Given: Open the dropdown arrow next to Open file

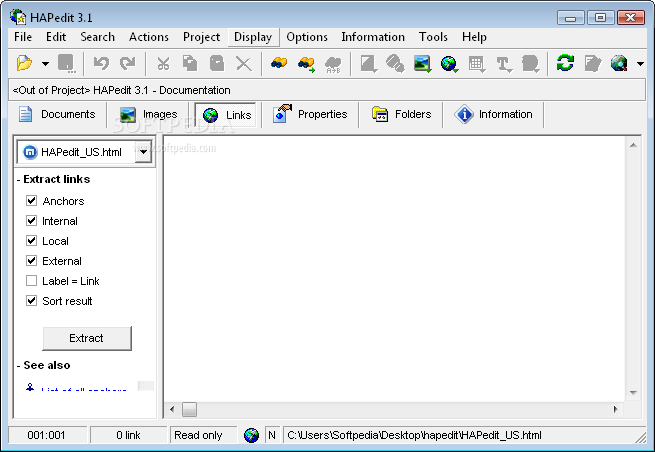Looking at the screenshot, I should (45, 64).
